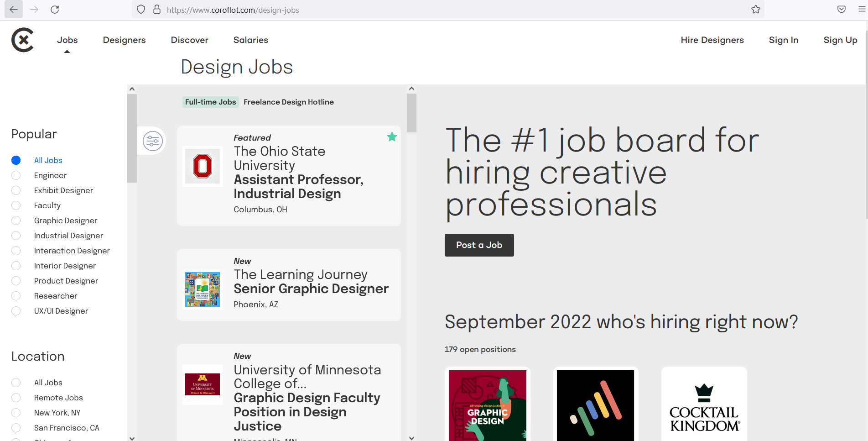This screenshot has width=868, height=441.
Task: Click the Hire Designers link
Action: pyautogui.click(x=712, y=40)
